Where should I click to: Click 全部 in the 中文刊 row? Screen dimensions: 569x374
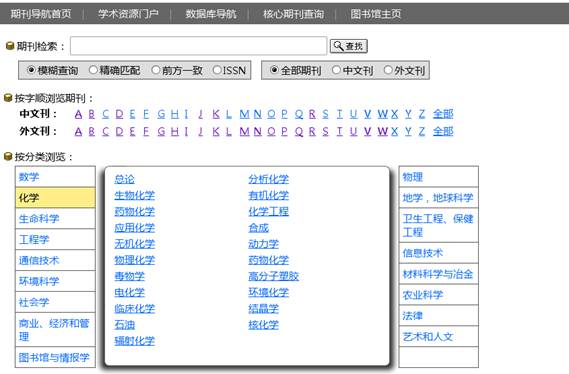(443, 114)
